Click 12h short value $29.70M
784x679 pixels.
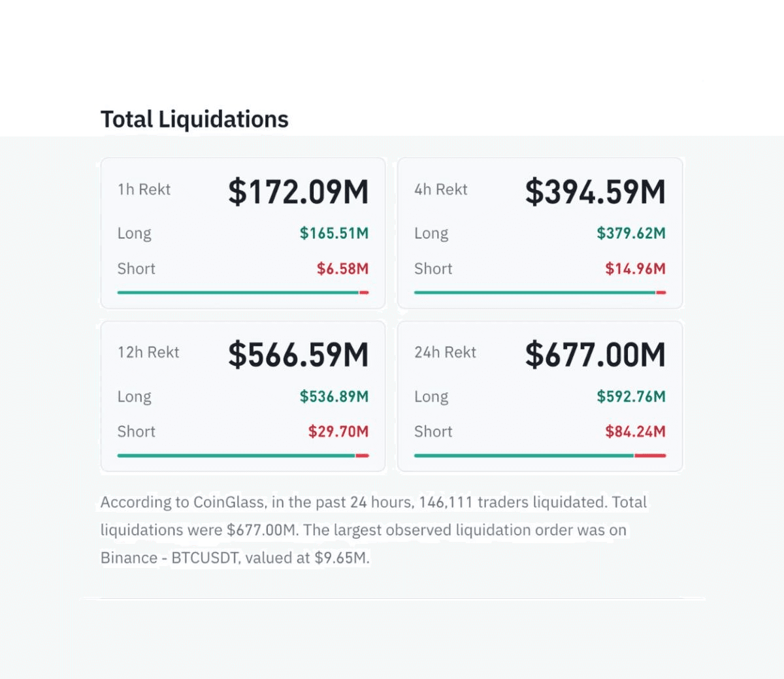(338, 432)
